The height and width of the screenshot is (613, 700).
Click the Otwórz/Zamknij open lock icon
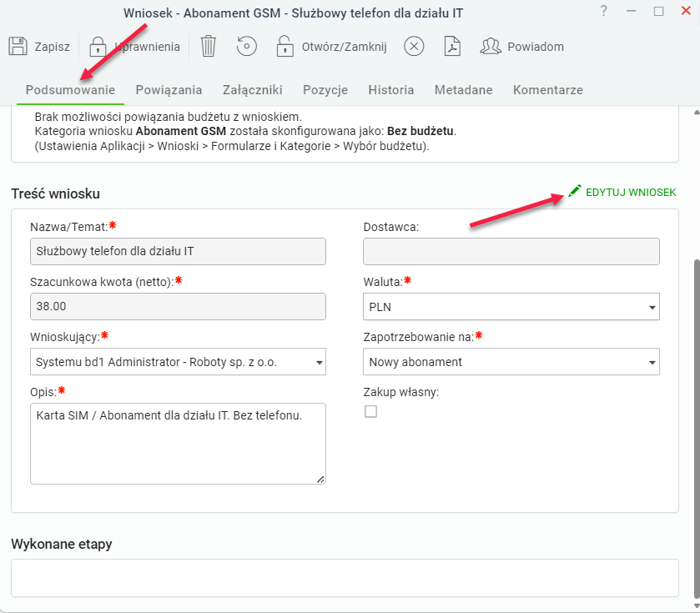285,47
